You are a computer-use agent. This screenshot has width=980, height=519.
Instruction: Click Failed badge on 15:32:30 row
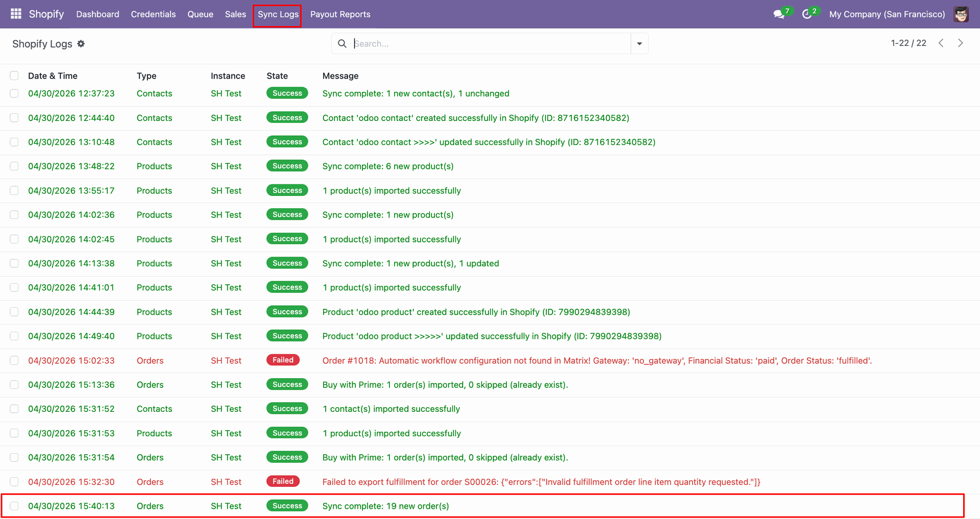pyautogui.click(x=283, y=481)
